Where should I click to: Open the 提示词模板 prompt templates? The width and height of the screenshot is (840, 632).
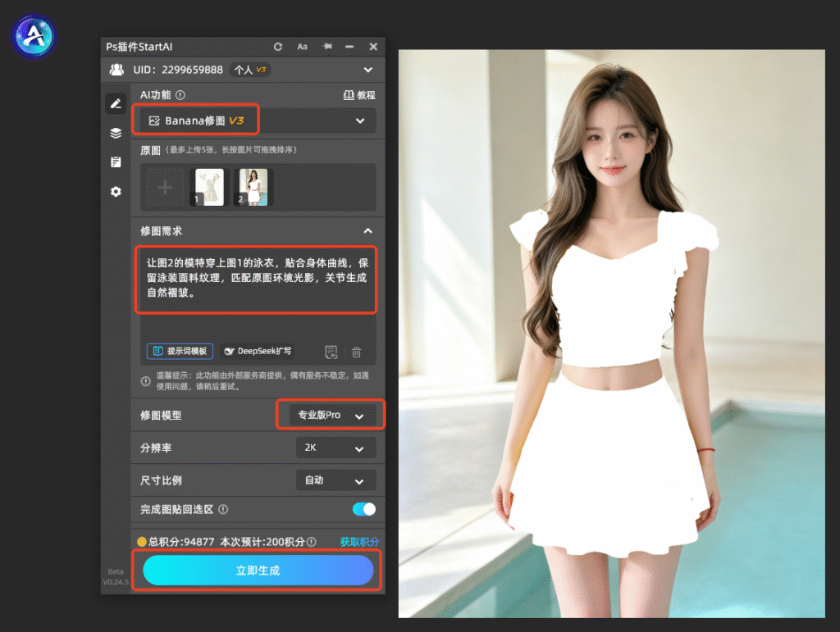coord(180,351)
